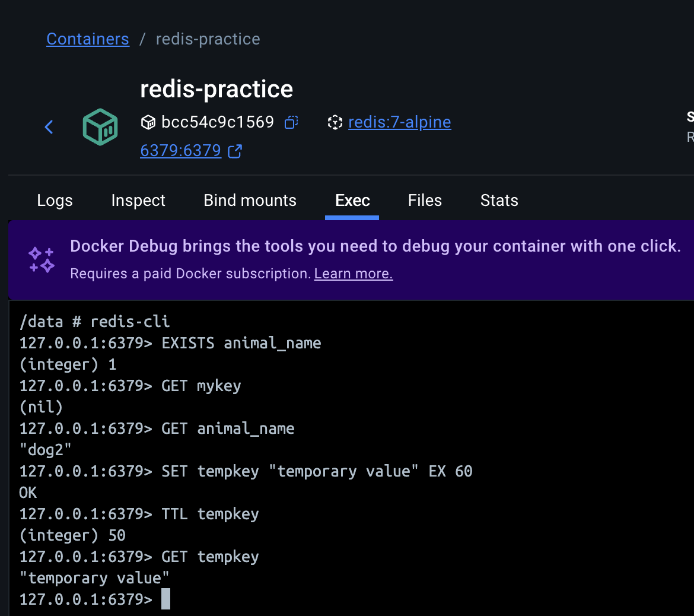694x616 pixels.
Task: Switch to the Logs tab
Action: pos(55,201)
